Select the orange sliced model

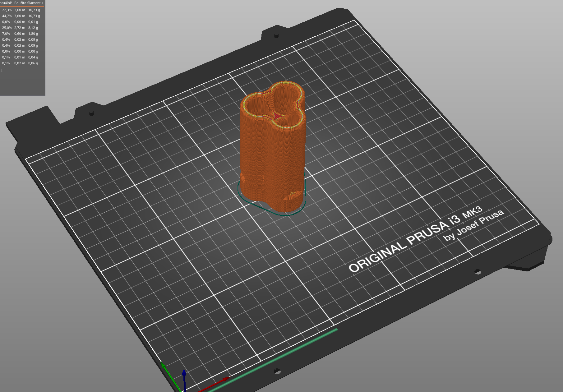[274, 149]
